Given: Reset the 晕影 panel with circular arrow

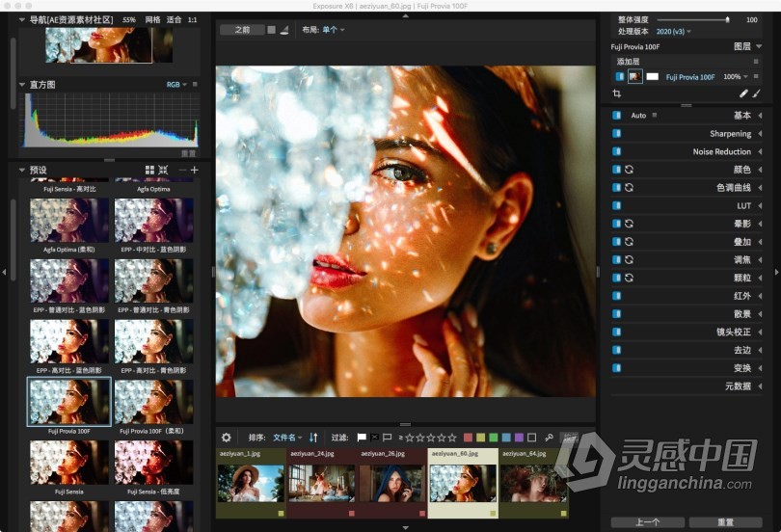Looking at the screenshot, I should point(629,224).
